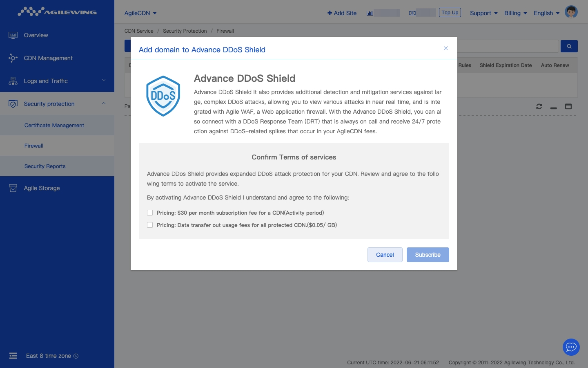This screenshot has height=368, width=588.
Task: Click the Auto Renew column header
Action: click(x=555, y=65)
